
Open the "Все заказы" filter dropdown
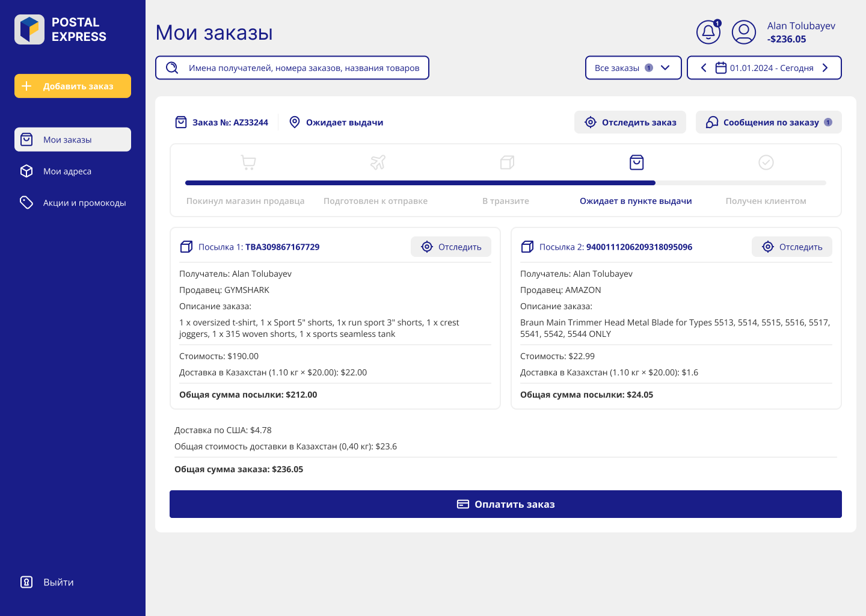(x=633, y=68)
